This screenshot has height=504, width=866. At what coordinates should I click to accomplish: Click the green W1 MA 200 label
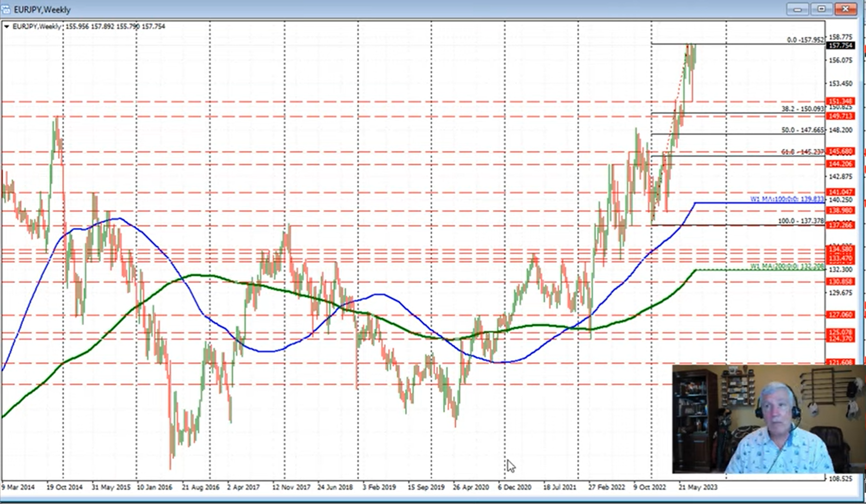[787, 267]
